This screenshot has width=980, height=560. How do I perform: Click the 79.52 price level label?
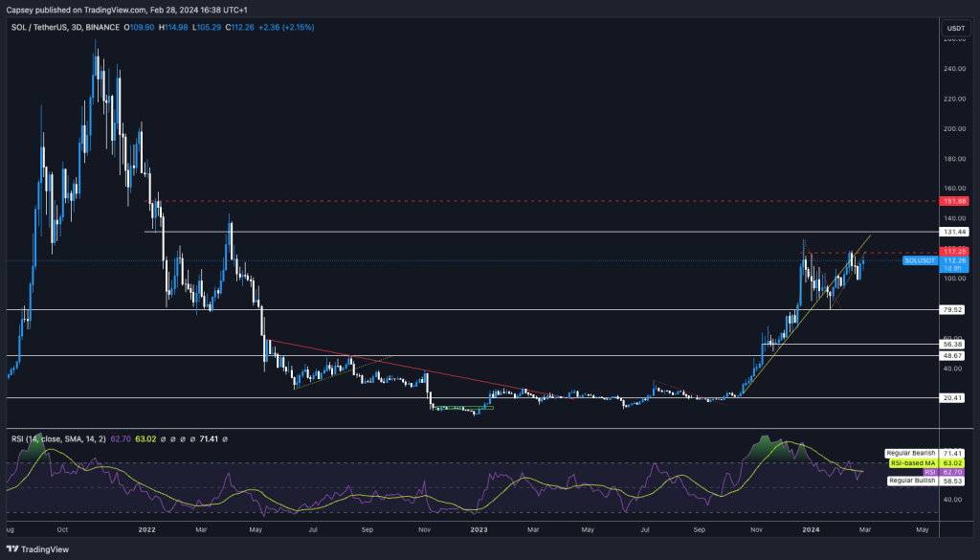click(954, 310)
